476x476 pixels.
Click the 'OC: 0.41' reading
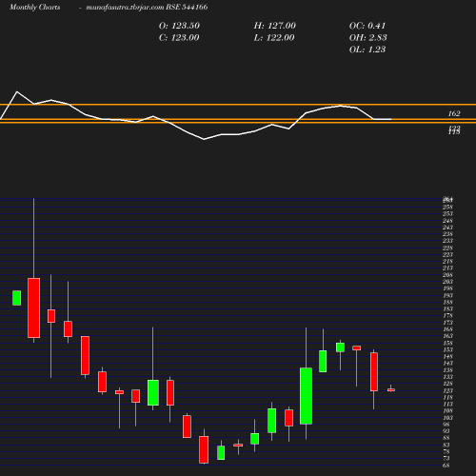tap(367, 26)
